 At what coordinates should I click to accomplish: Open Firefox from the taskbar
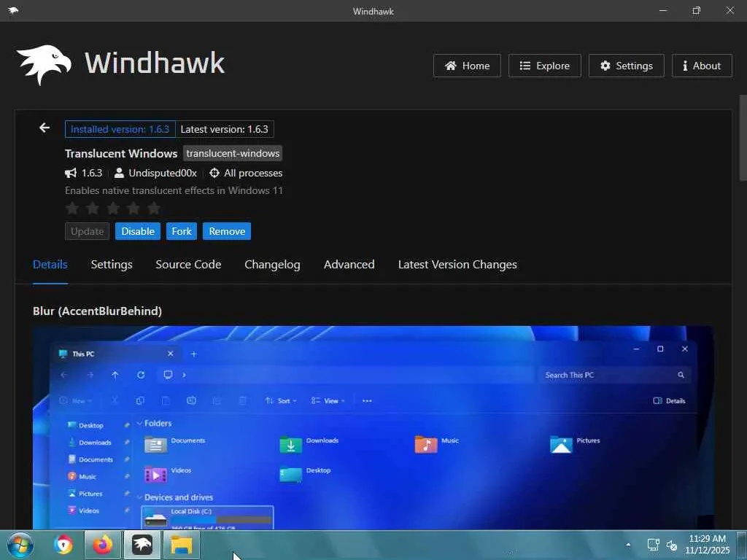102,545
